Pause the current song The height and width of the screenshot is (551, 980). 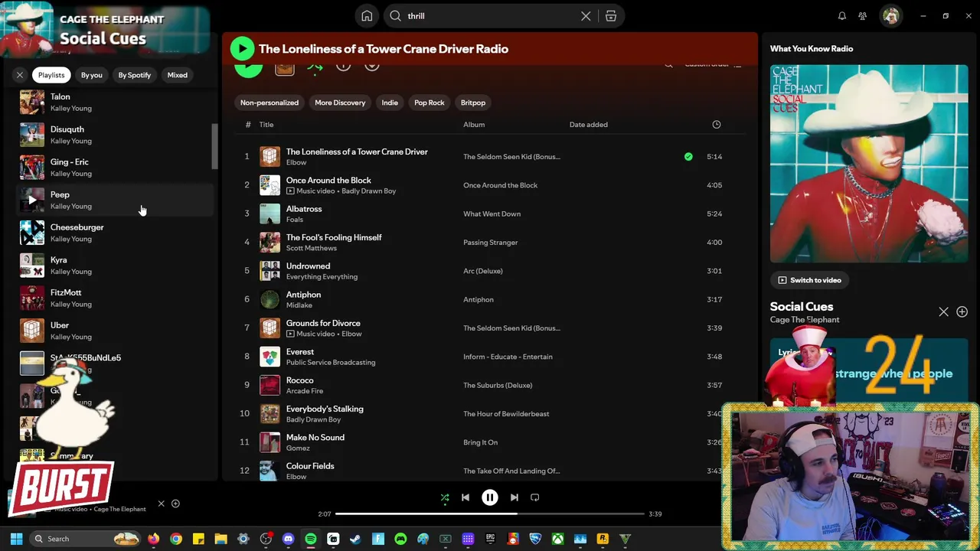pyautogui.click(x=490, y=497)
